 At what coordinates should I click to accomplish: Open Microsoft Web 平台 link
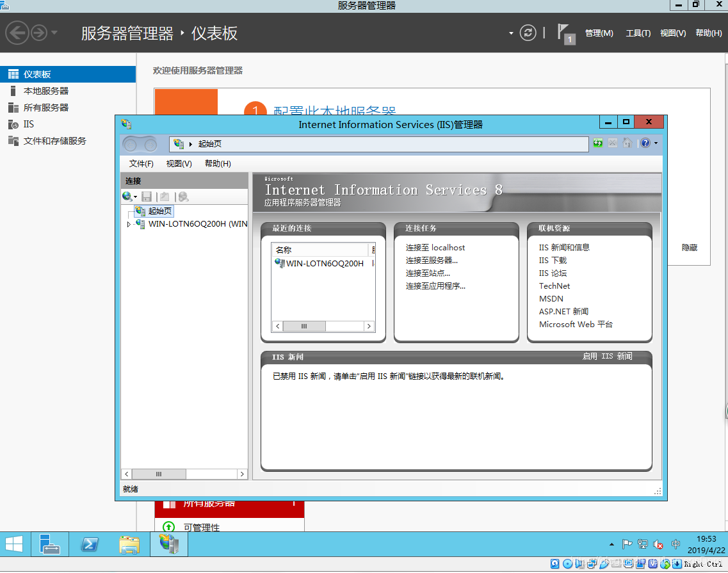(x=576, y=325)
